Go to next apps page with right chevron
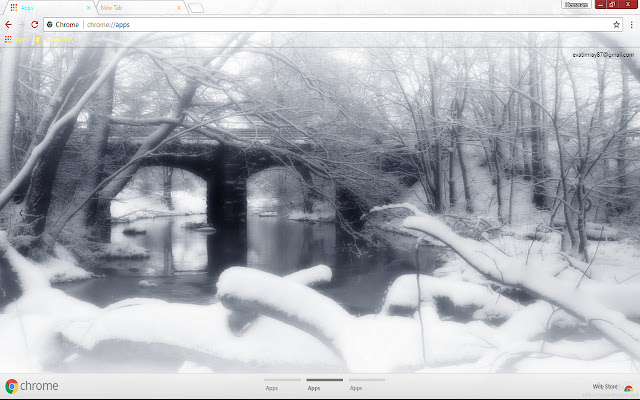This screenshot has height=400, width=640. tap(619, 213)
